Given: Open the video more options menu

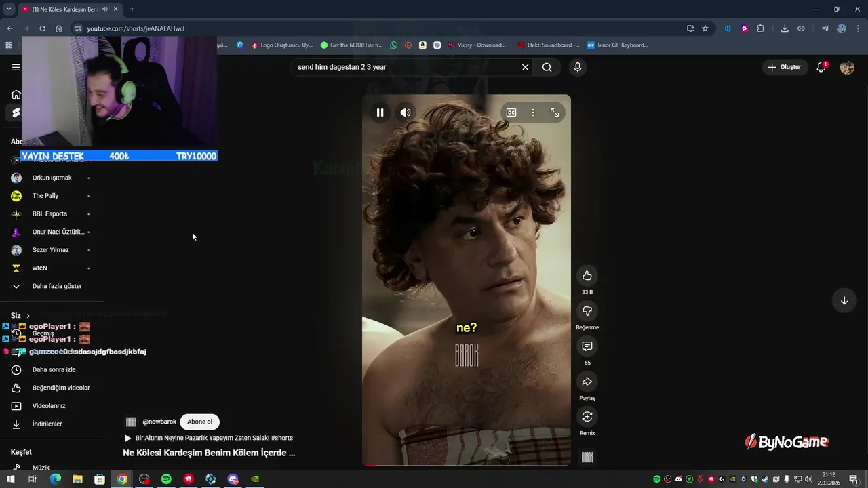Looking at the screenshot, I should [533, 113].
